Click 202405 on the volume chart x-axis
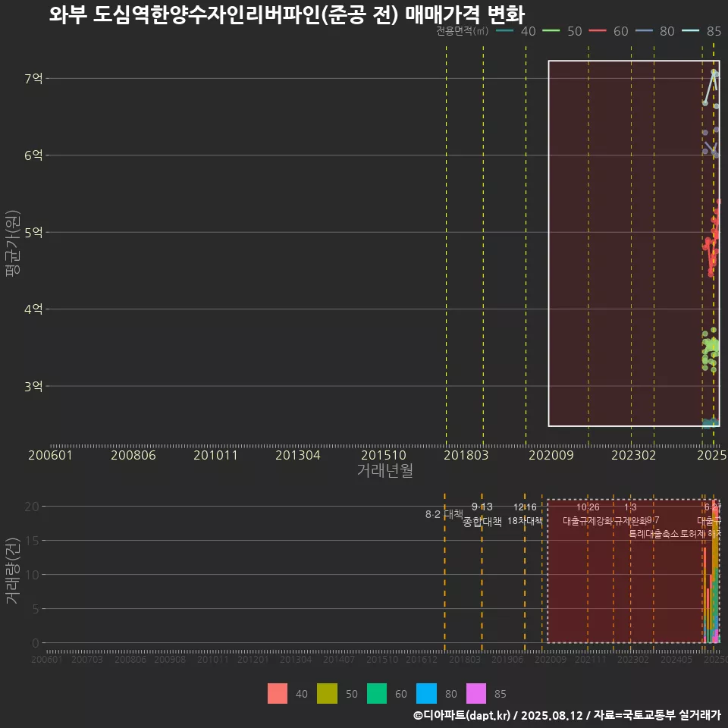Screen dimensions: 728x728 click(x=676, y=659)
